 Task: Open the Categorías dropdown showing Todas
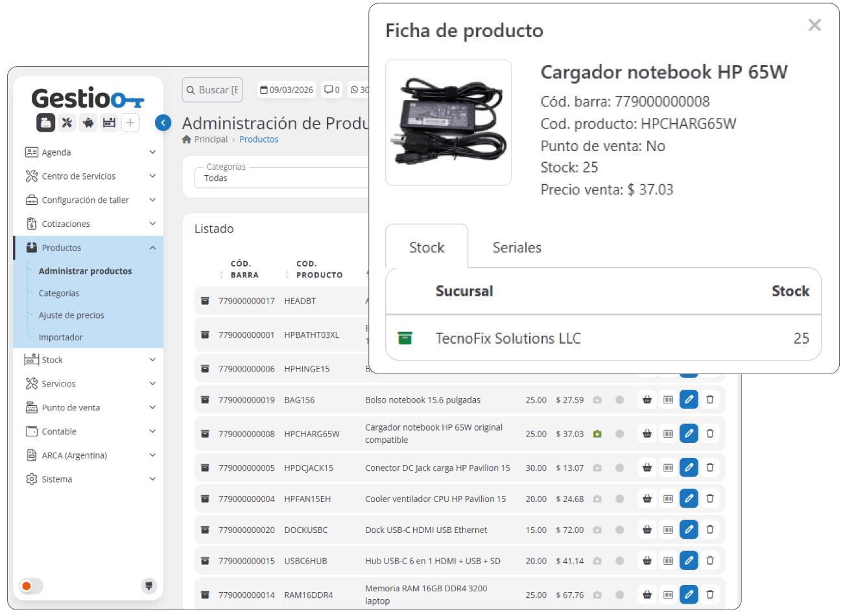click(282, 178)
